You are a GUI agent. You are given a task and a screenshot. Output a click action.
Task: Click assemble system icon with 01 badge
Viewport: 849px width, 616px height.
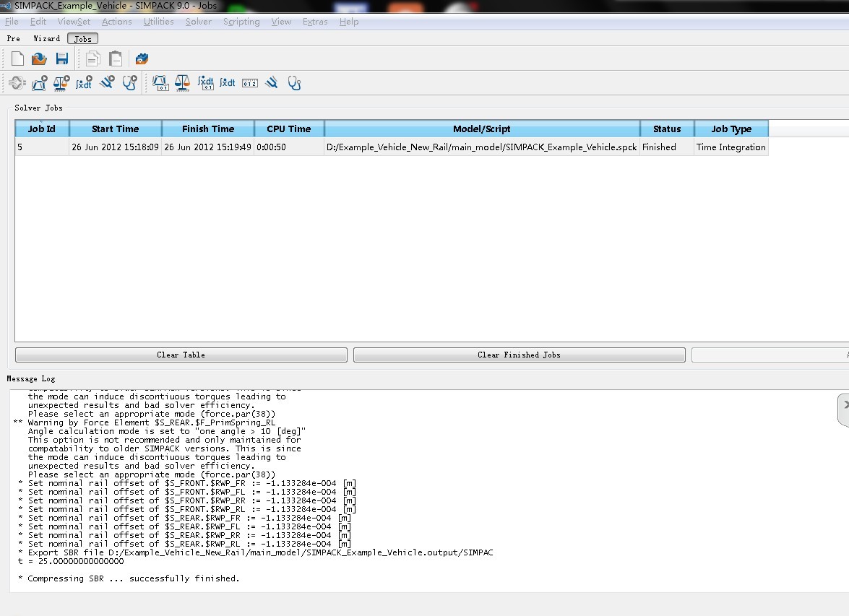pos(160,83)
